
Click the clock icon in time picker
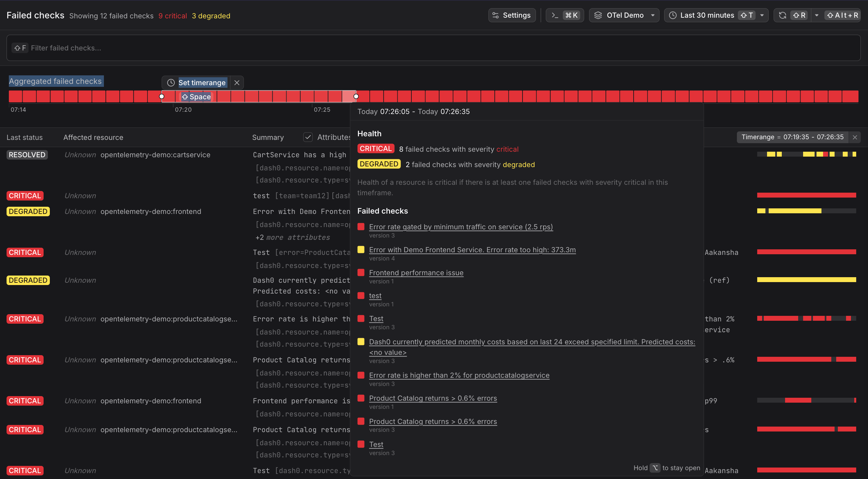point(673,15)
